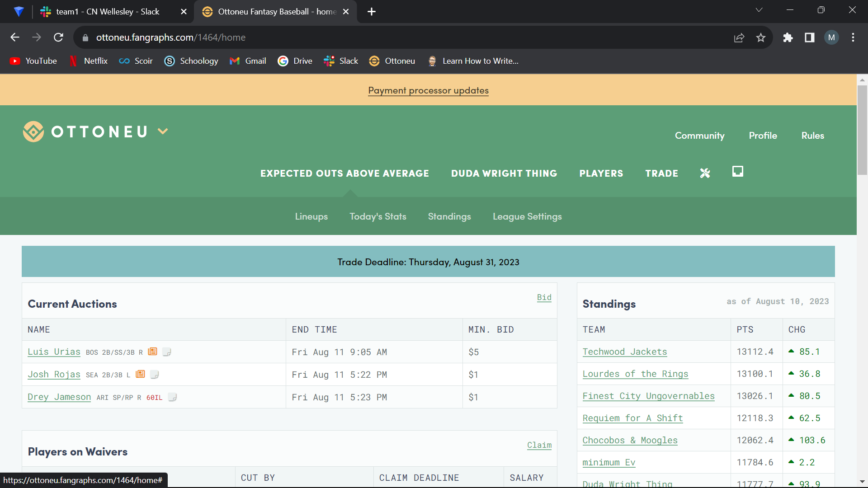Open the news icon next to Josh Rojas
868x488 pixels.
pos(141,374)
